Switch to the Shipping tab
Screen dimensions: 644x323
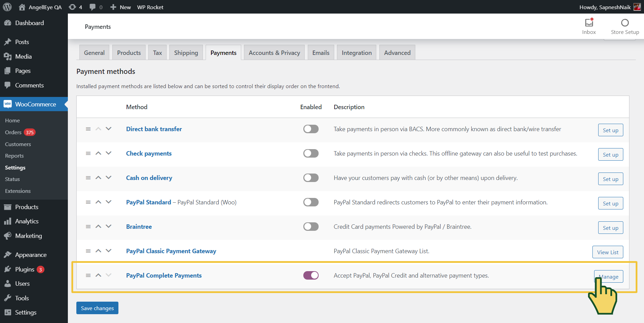[186, 53]
